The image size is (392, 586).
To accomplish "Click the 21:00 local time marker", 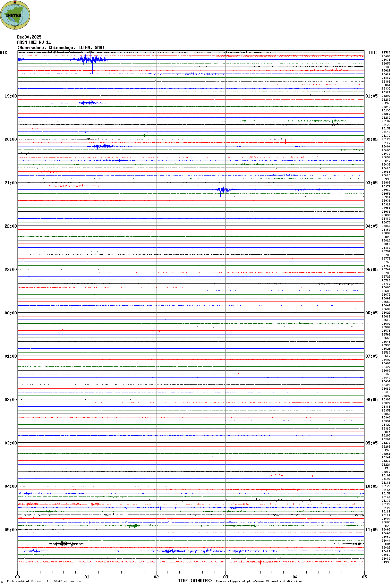I will pyautogui.click(x=10, y=183).
